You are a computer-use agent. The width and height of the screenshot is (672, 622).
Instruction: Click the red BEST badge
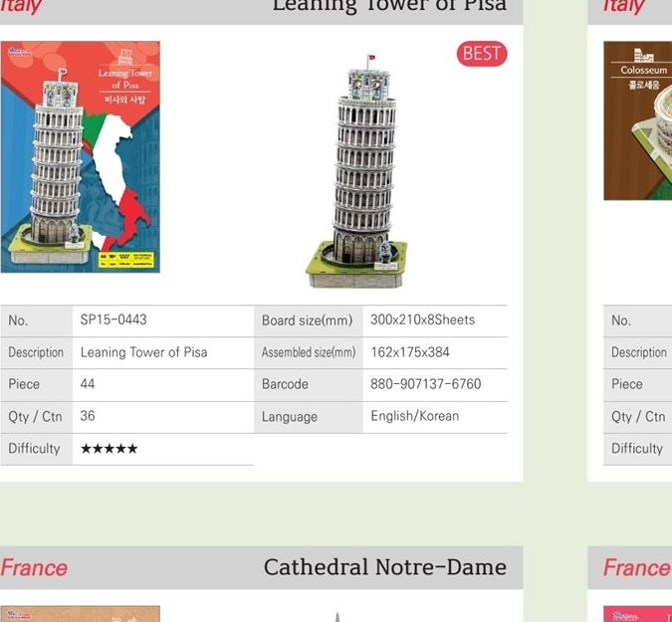(482, 54)
